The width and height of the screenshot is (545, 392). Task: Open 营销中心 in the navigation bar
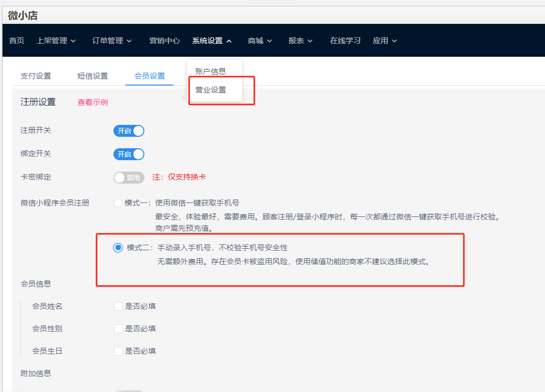(164, 41)
